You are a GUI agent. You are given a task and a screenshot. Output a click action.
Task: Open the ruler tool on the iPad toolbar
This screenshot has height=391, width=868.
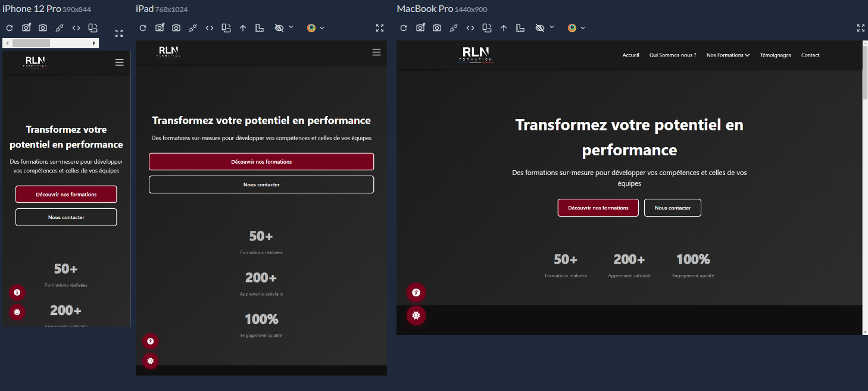click(x=259, y=27)
